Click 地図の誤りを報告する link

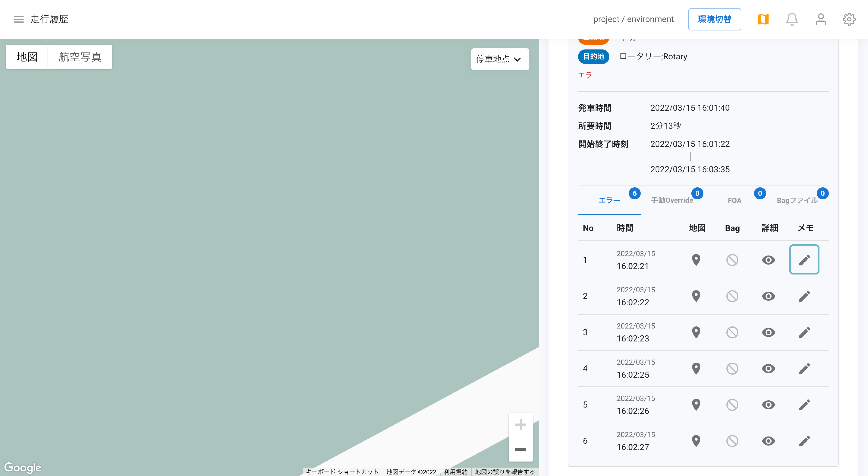click(505, 472)
